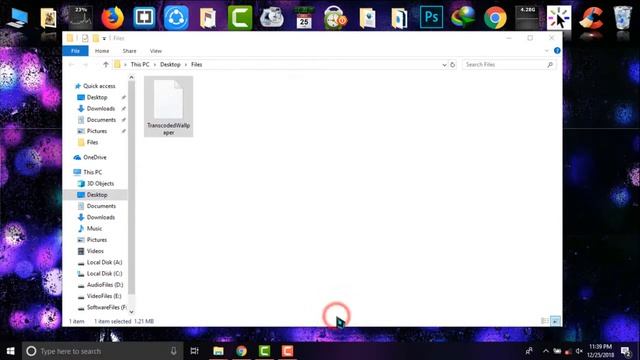Switch to the Home ribbon tab
Screen dimensions: 640x360
coord(102,51)
